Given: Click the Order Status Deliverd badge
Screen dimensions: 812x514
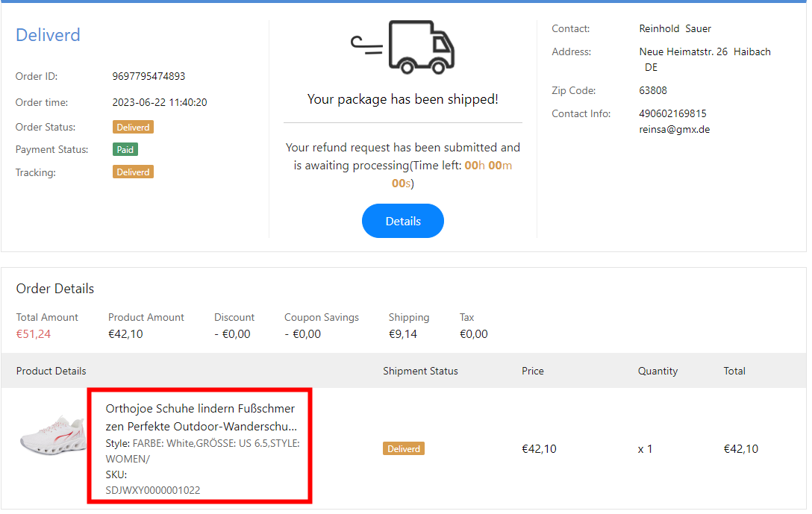Looking at the screenshot, I should 133,128.
